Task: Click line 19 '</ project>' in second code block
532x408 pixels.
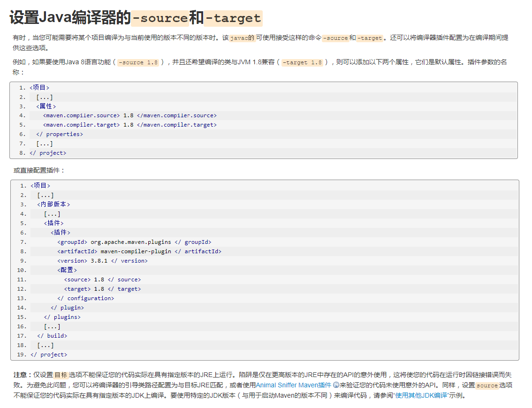Action: pyautogui.click(x=49, y=355)
